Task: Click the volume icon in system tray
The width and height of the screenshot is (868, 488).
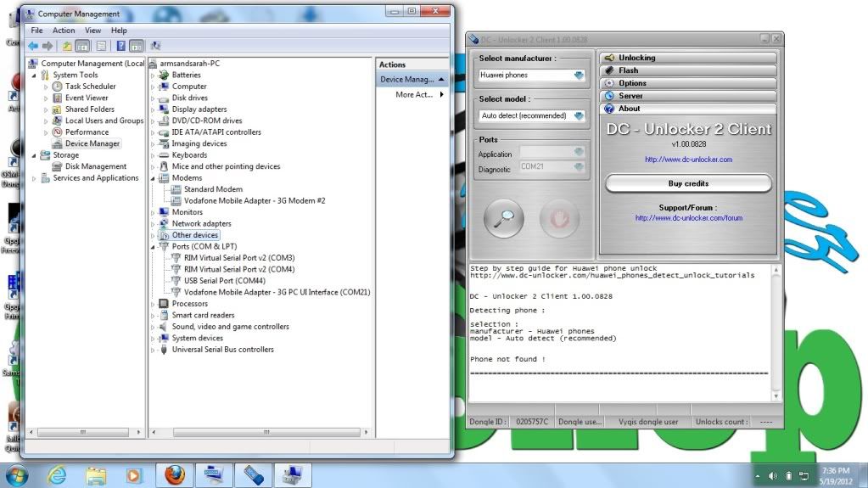Action: pyautogui.click(x=773, y=475)
